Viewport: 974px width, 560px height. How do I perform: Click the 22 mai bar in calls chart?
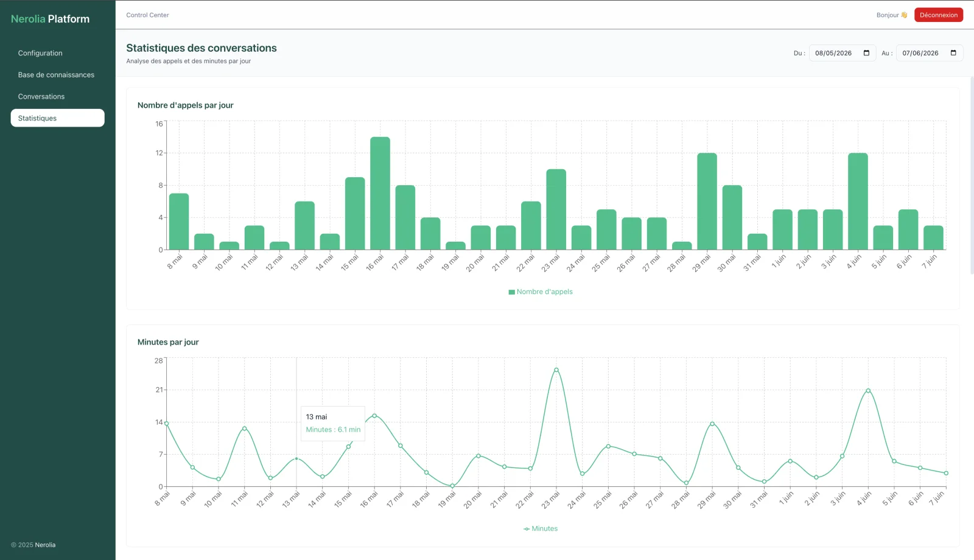[x=531, y=226]
